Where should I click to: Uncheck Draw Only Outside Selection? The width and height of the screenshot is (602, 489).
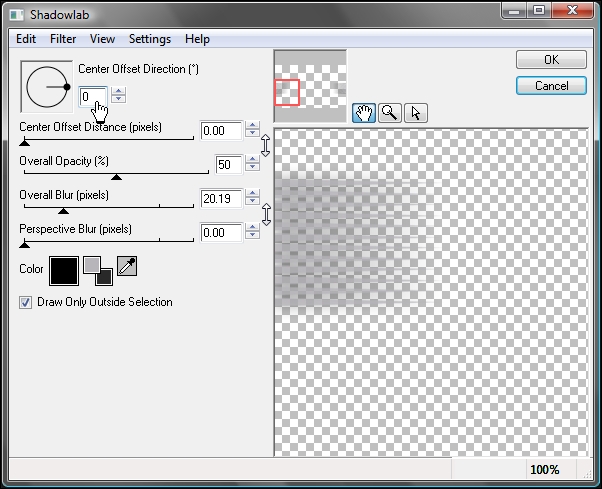26,302
